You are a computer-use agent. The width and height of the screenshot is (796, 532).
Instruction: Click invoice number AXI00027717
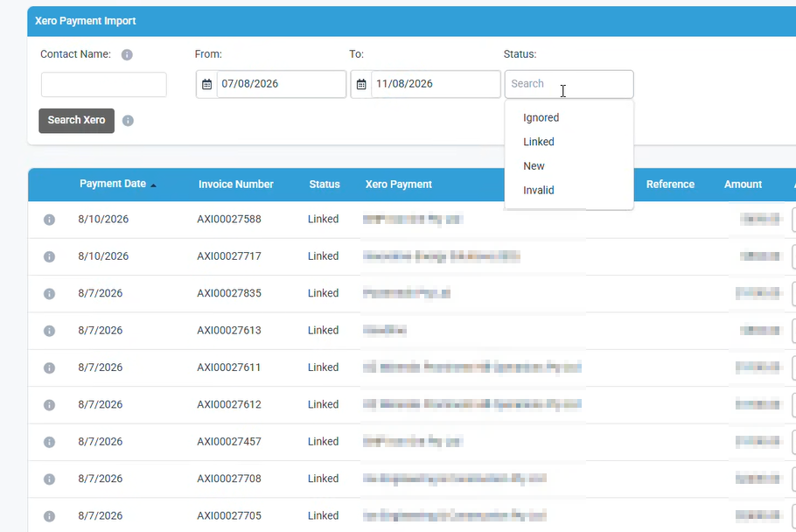click(229, 256)
